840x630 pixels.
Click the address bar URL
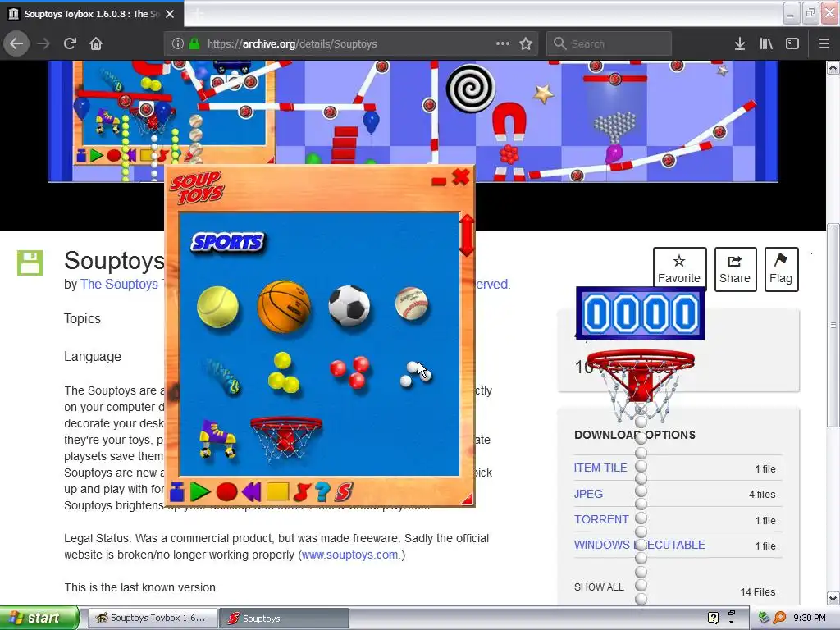(292, 44)
